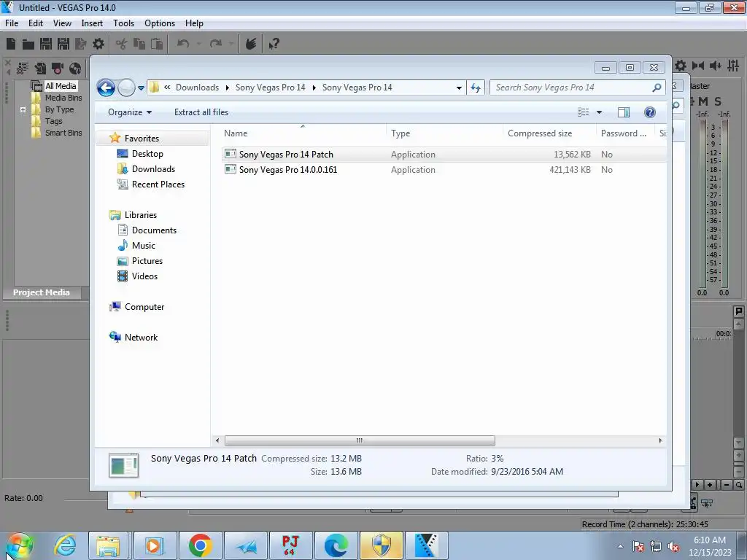Screen dimensions: 747x560
Task: Click the Back arrow in Explorer window
Action: (x=106, y=87)
